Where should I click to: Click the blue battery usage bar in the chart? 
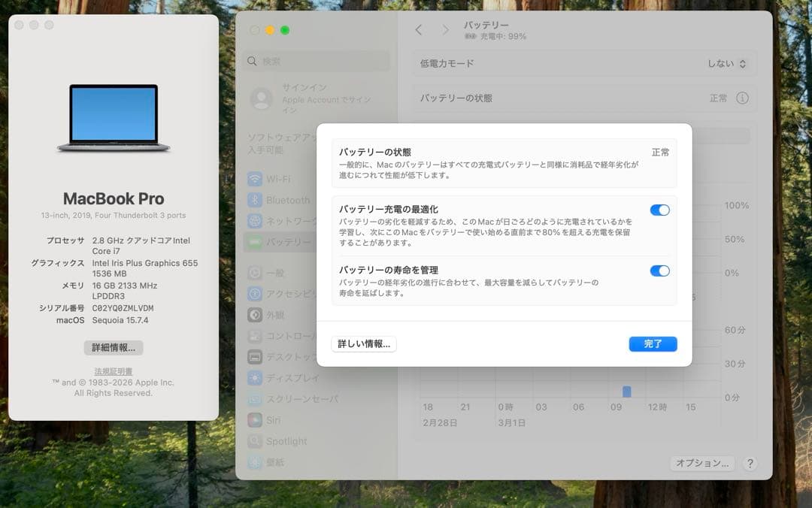(626, 391)
